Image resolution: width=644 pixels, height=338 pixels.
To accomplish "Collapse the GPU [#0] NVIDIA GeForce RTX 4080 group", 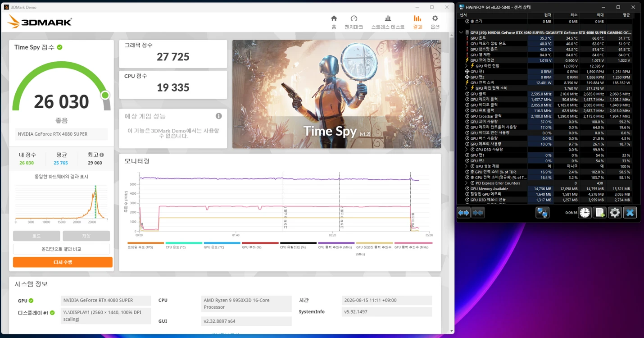I will tap(461, 32).
